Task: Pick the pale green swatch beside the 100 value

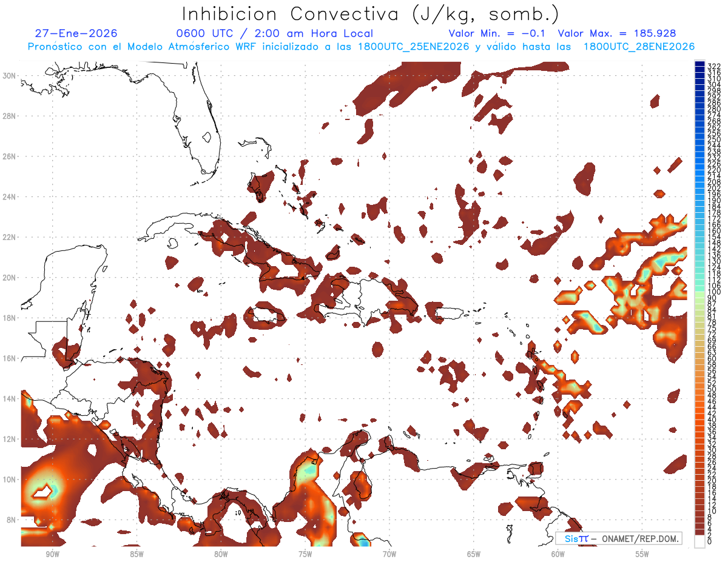Action: pos(699,295)
